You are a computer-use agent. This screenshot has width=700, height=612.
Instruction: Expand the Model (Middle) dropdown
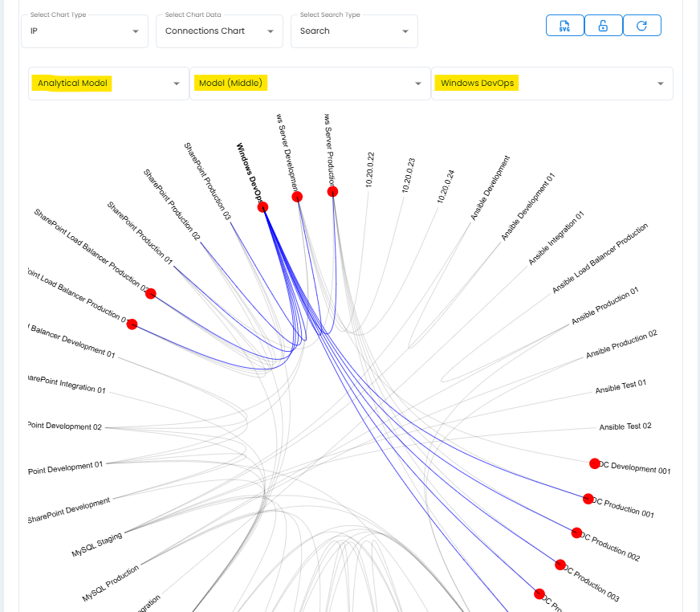click(310, 84)
